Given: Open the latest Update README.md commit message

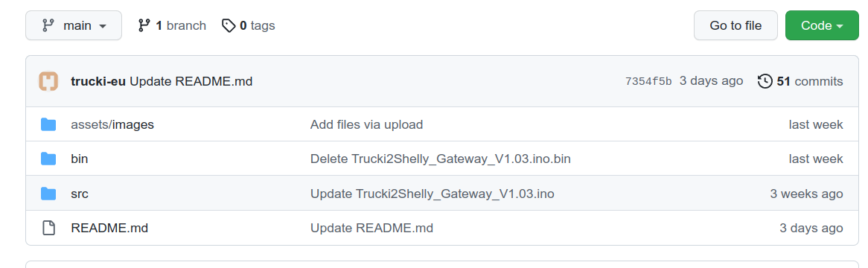Looking at the screenshot, I should [x=191, y=82].
